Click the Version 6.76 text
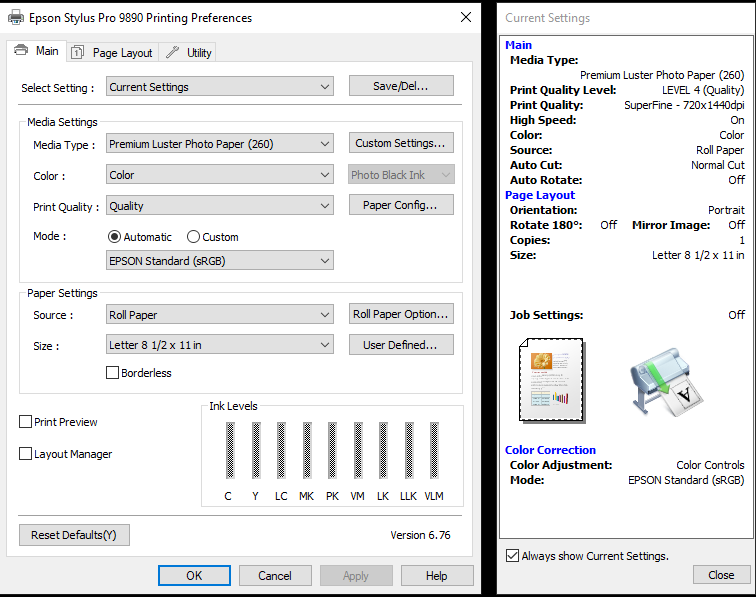 coord(420,535)
